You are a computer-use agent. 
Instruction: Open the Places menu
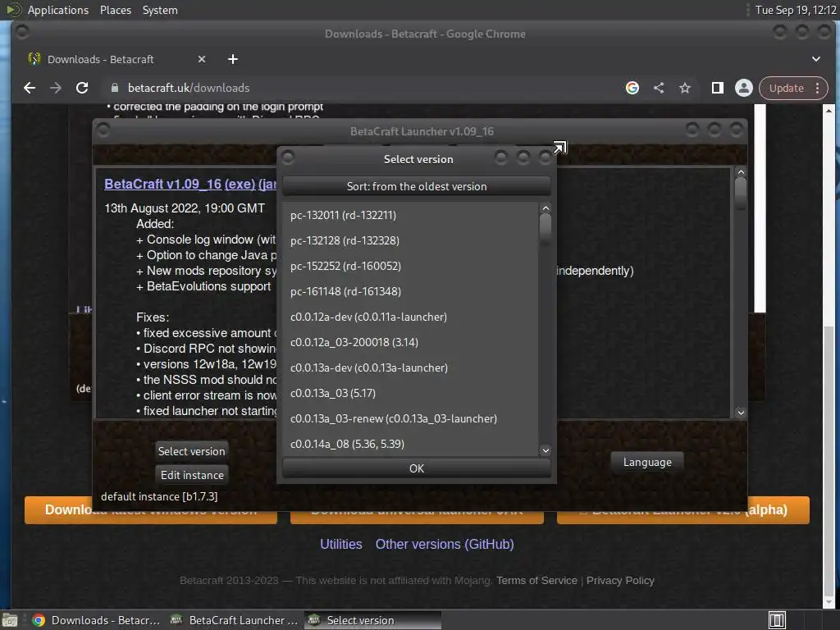coord(115,10)
